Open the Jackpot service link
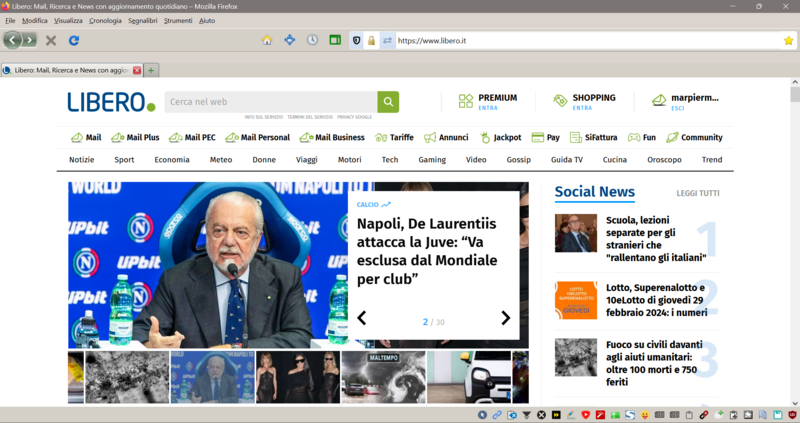Screen dimensions: 800x423 (501, 137)
